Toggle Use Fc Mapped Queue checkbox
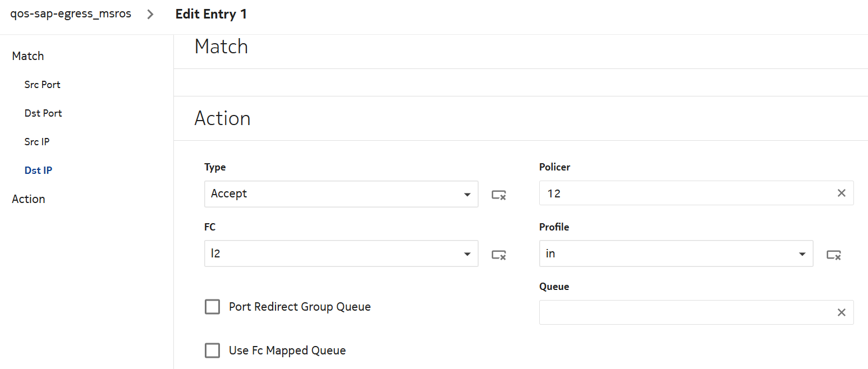The width and height of the screenshot is (868, 369). click(x=212, y=350)
